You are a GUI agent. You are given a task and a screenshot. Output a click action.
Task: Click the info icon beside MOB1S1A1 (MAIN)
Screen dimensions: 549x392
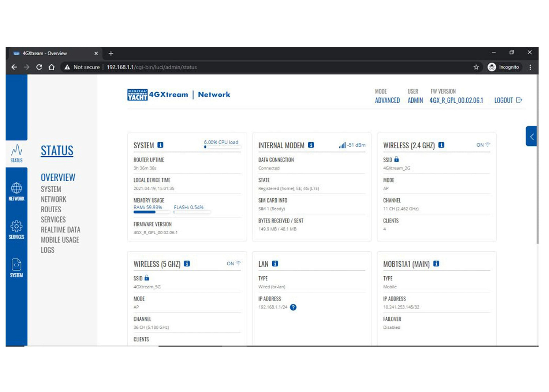click(x=436, y=264)
